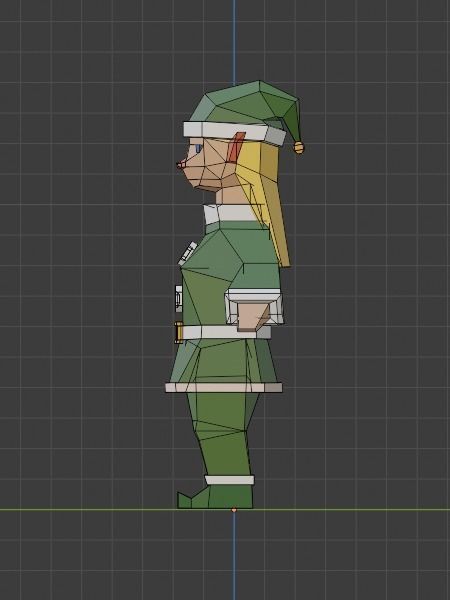Select the lower white button on tunic front
Viewport: 450px width, 600px height.
[x=179, y=298]
